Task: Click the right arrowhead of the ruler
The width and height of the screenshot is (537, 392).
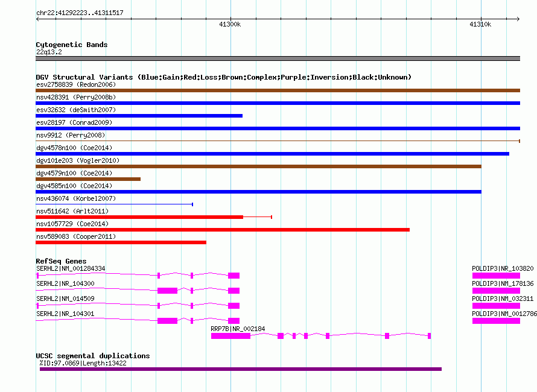Action: click(518, 19)
